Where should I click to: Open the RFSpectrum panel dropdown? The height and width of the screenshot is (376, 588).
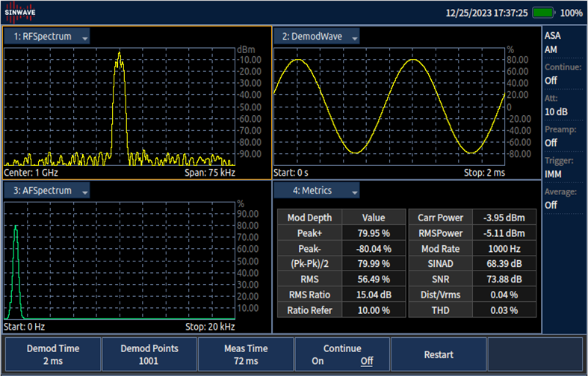click(x=85, y=37)
